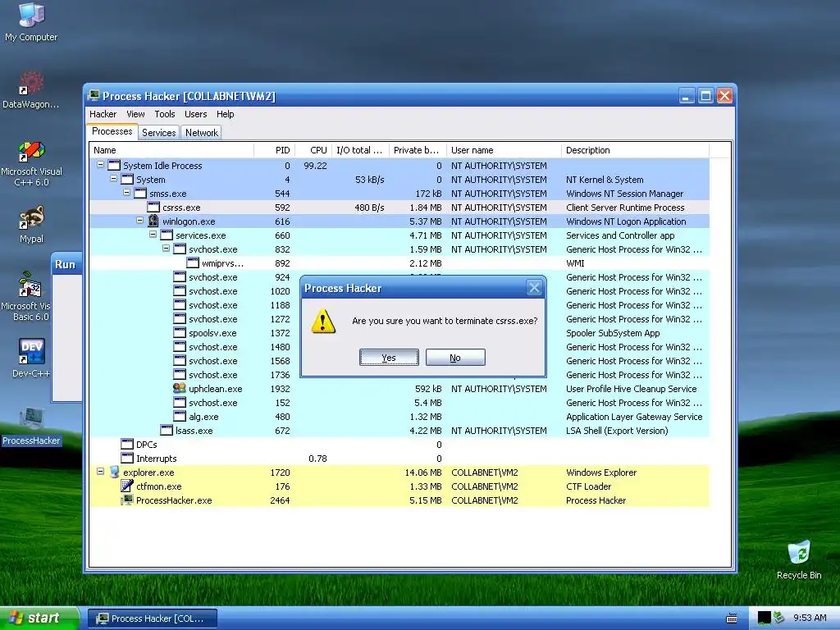Click the uphclean.exe process icon
840x630 pixels.
[180, 388]
